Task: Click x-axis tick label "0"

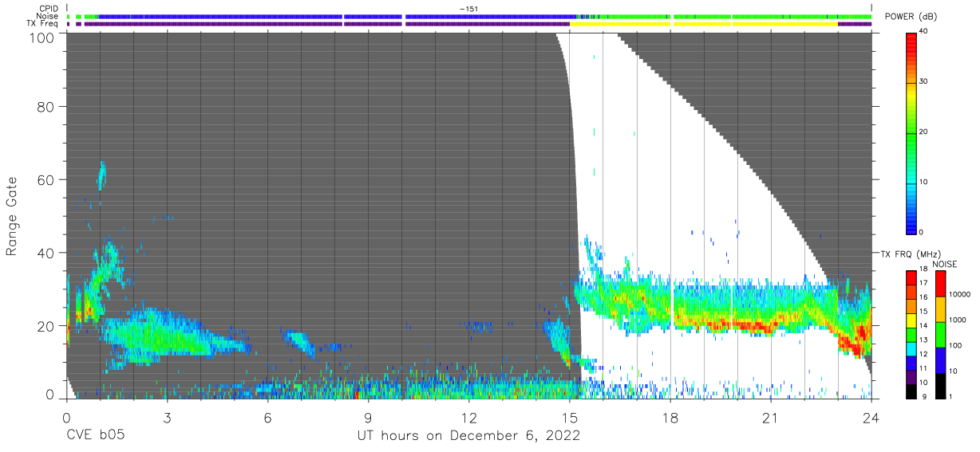Action: coord(66,418)
